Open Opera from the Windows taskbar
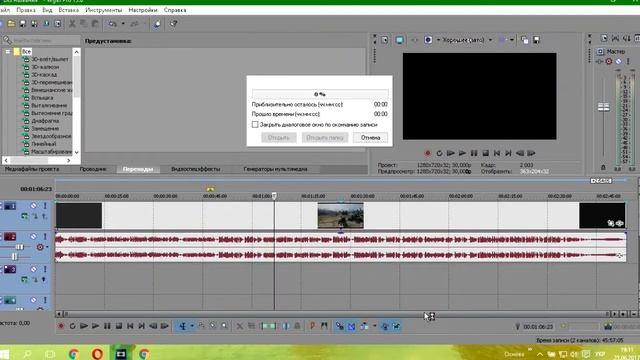 point(97,353)
